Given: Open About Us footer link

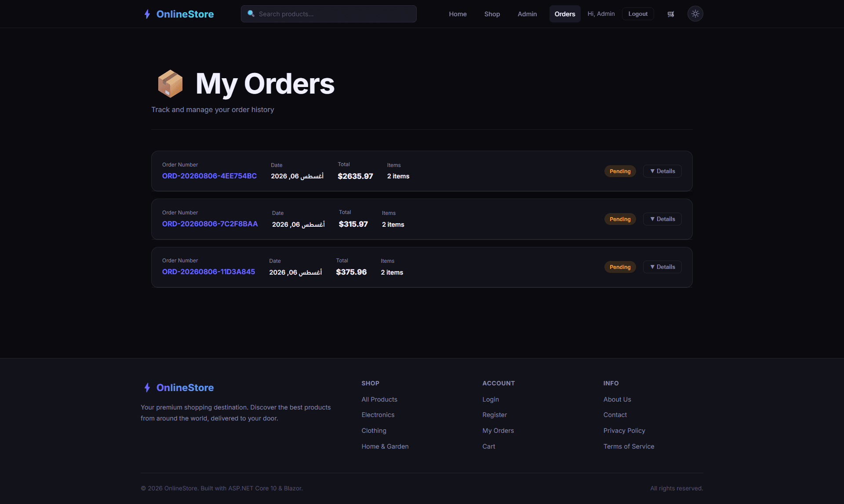Looking at the screenshot, I should (x=617, y=399).
